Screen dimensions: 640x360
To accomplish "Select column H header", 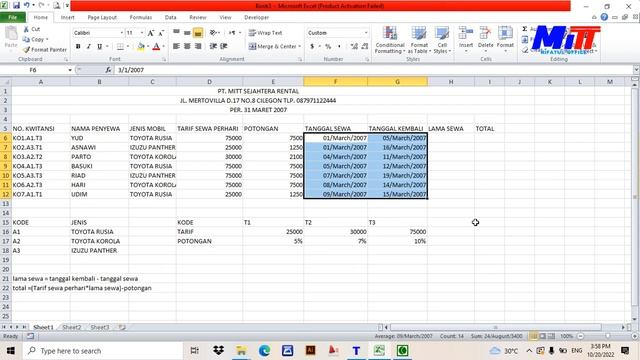I will click(451, 82).
